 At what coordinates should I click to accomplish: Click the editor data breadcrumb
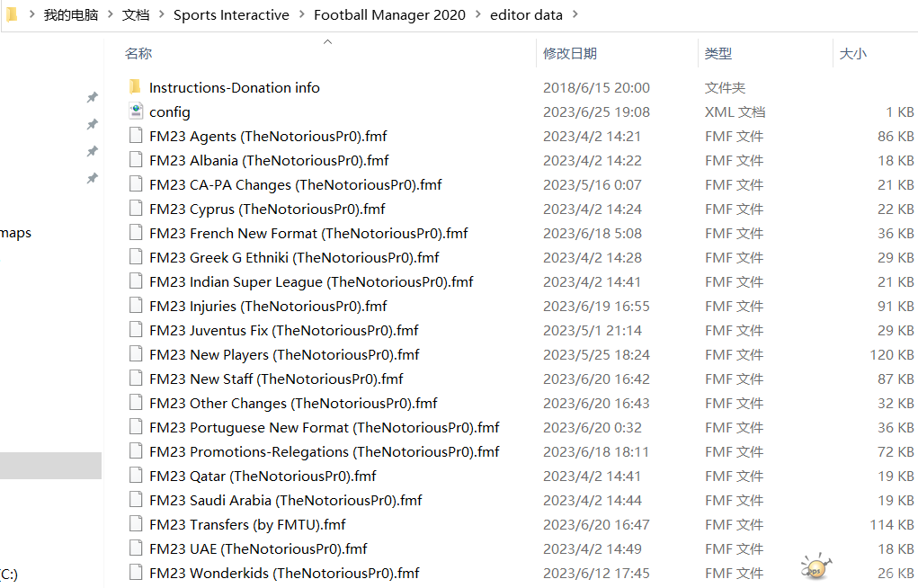point(526,14)
